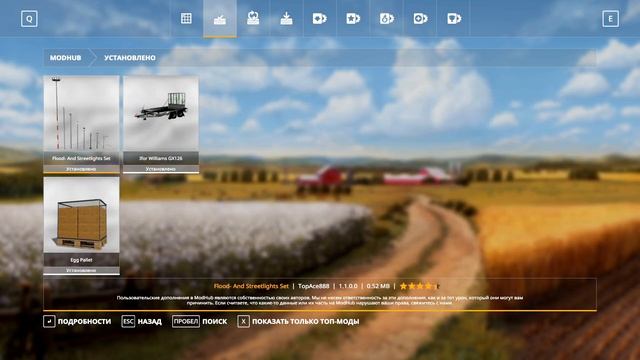Select the Egg Pallet mod thumbnail
The height and width of the screenshot is (360, 640).
(x=82, y=215)
